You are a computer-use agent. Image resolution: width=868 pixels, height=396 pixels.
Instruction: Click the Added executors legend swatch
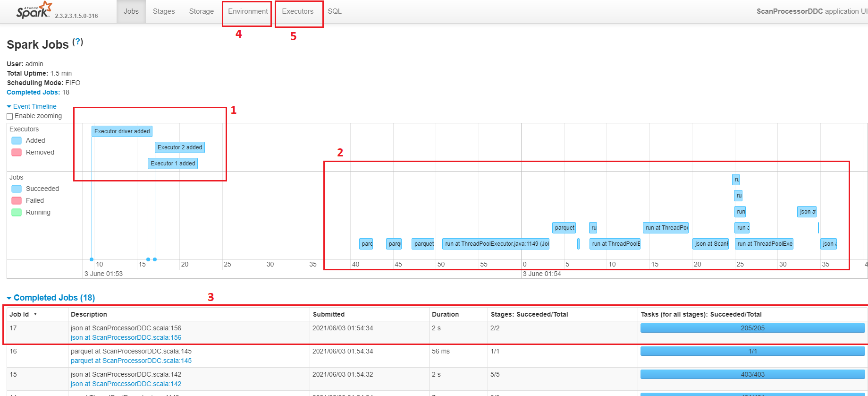(x=17, y=140)
